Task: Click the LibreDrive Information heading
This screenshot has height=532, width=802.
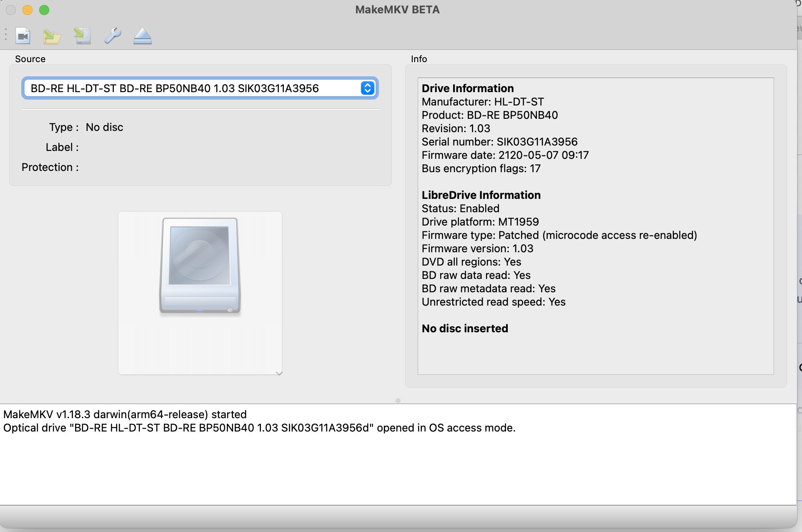Action: point(481,195)
